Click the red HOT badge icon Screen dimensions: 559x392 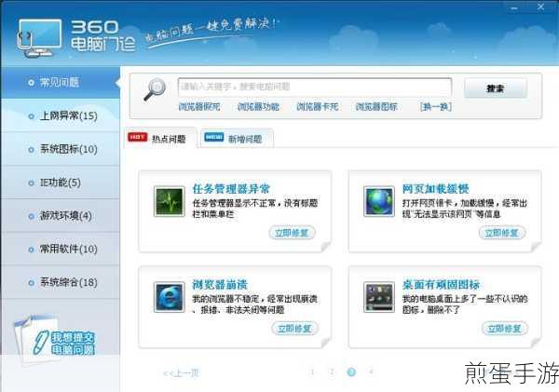pyautogui.click(x=137, y=137)
